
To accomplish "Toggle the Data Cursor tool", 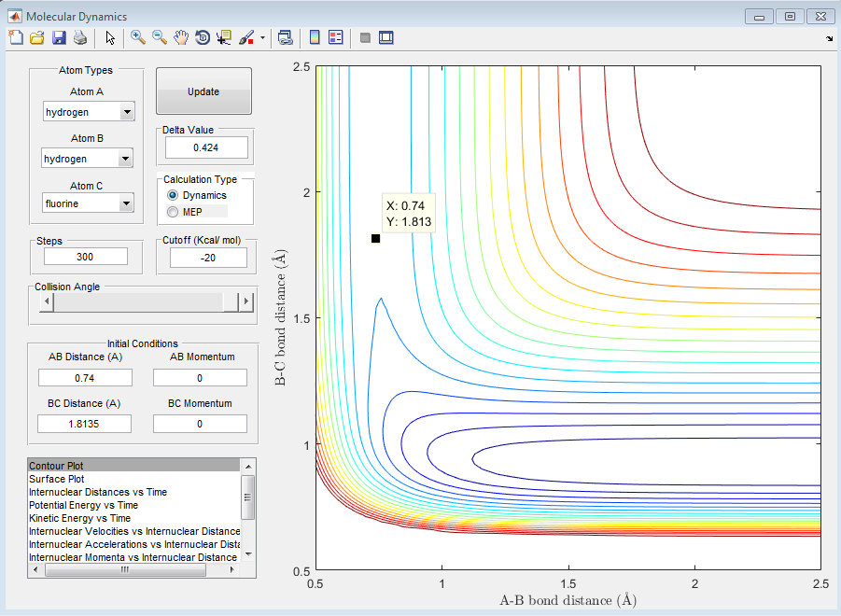I will click(x=224, y=37).
